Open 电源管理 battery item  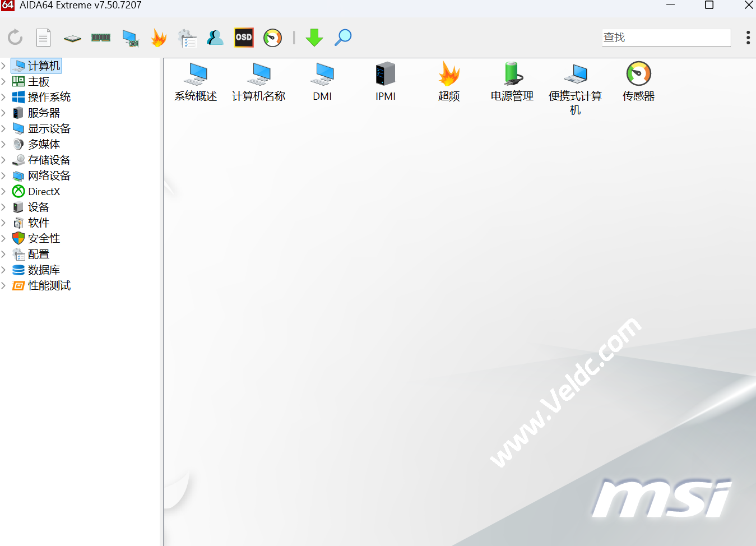pos(511,81)
